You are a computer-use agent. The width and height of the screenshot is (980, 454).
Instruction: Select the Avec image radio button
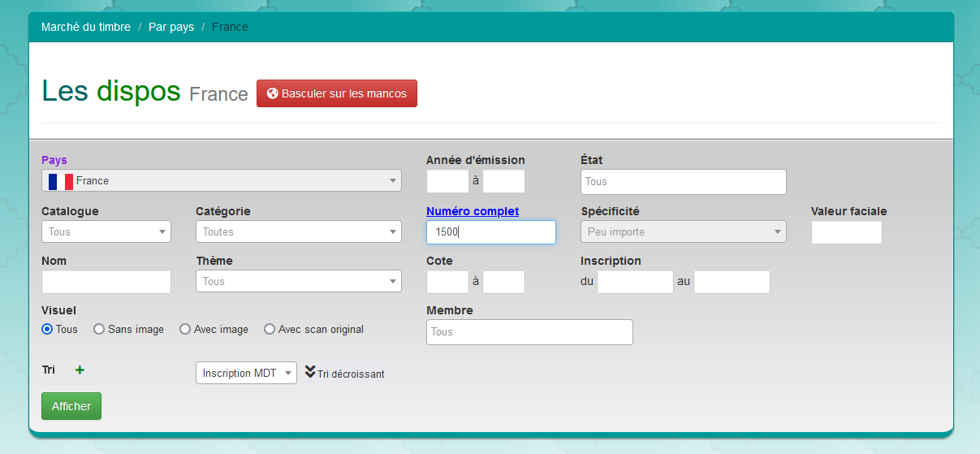click(185, 329)
